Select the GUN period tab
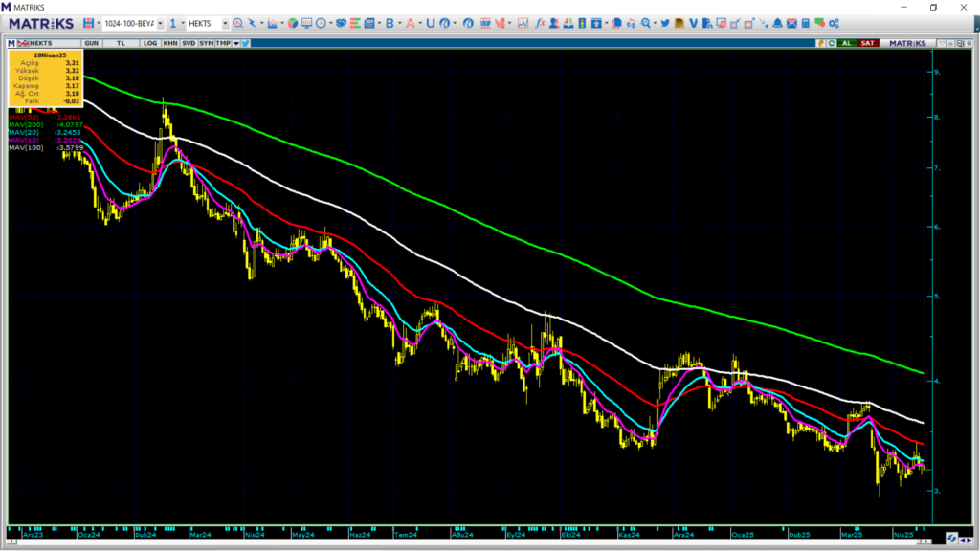Screen dimensions: 980x551 (91, 43)
